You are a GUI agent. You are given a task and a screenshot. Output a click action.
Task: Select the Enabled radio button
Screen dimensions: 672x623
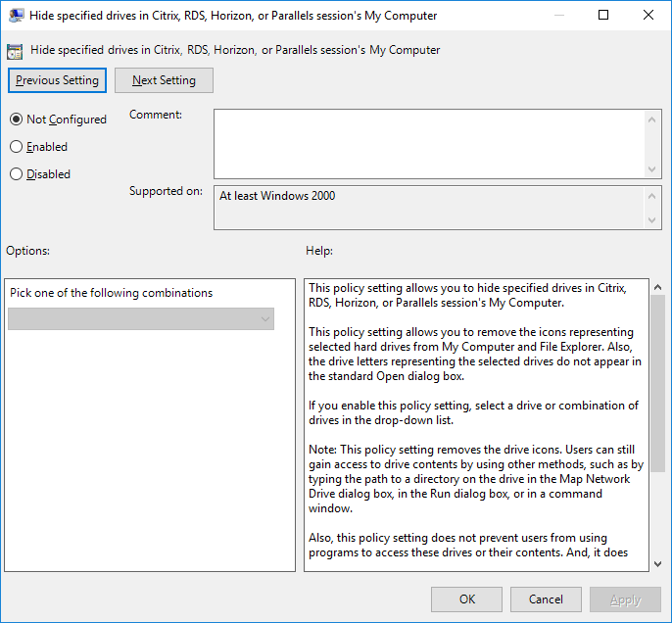[x=16, y=147]
